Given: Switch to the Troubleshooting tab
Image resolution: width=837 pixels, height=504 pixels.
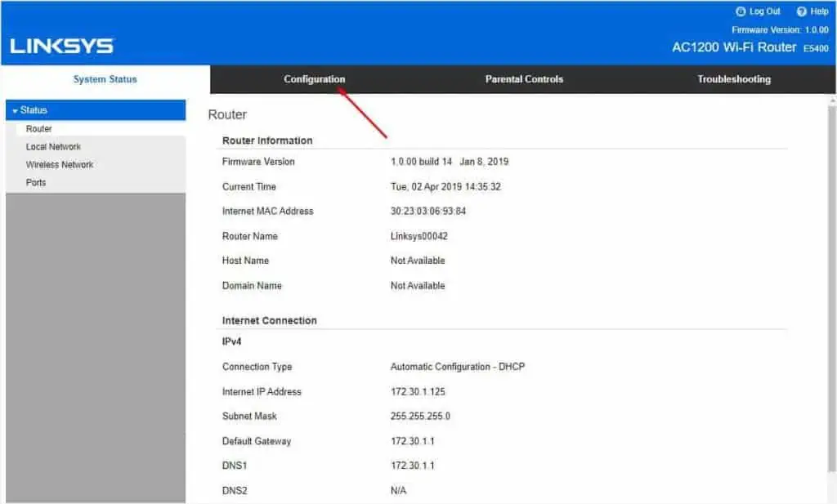Looking at the screenshot, I should tap(733, 79).
